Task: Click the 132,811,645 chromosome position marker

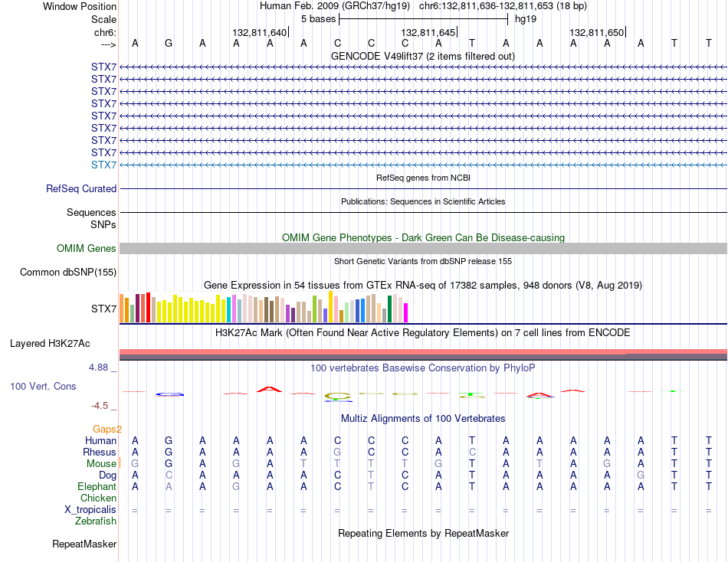Action: click(x=429, y=32)
